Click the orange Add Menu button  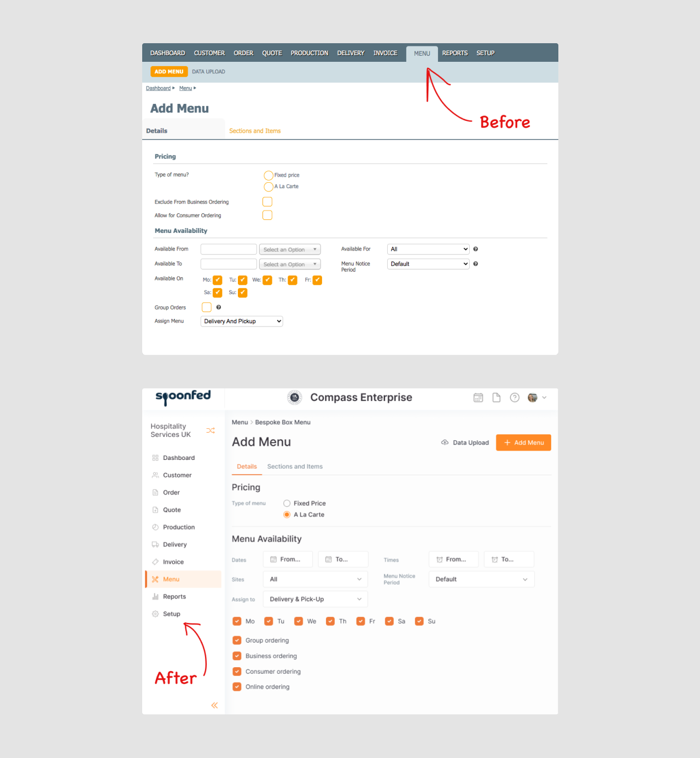pyautogui.click(x=523, y=442)
